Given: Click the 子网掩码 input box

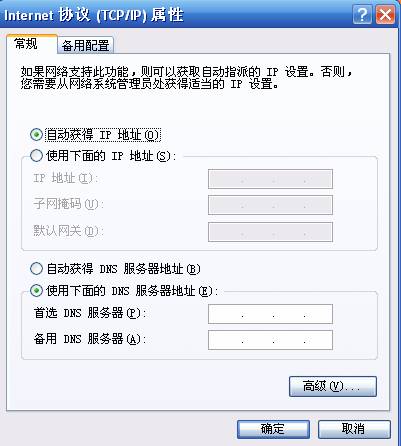Looking at the screenshot, I should tap(270, 205).
